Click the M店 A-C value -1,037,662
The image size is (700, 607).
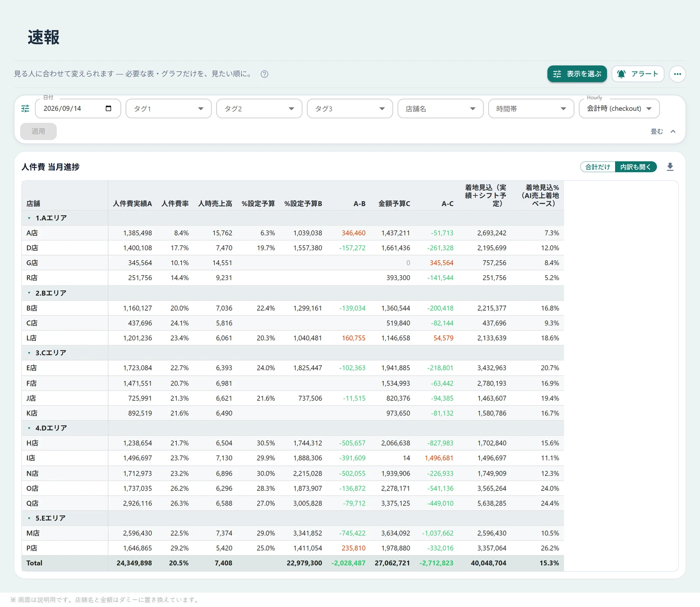[437, 533]
